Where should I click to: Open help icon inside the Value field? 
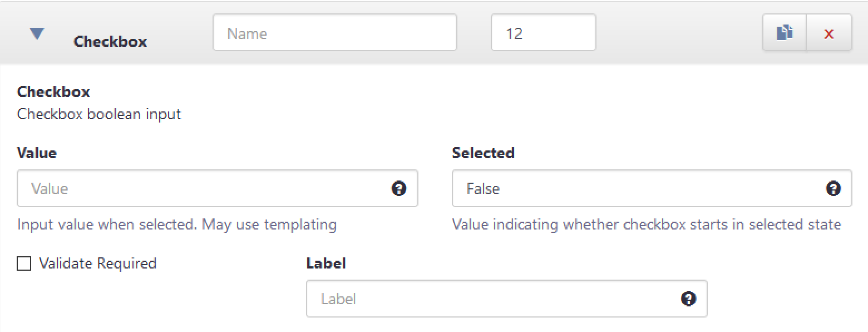pos(399,188)
